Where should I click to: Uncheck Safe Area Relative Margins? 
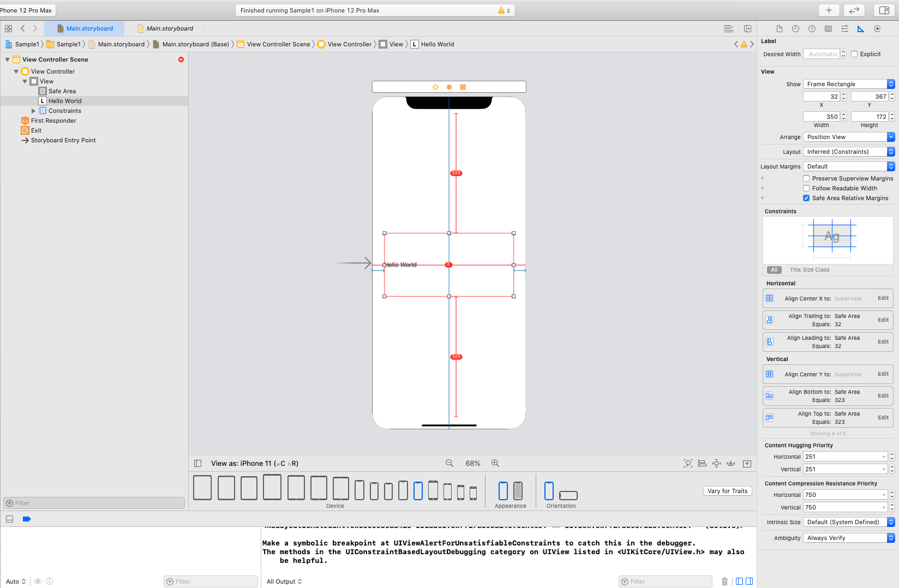(806, 198)
